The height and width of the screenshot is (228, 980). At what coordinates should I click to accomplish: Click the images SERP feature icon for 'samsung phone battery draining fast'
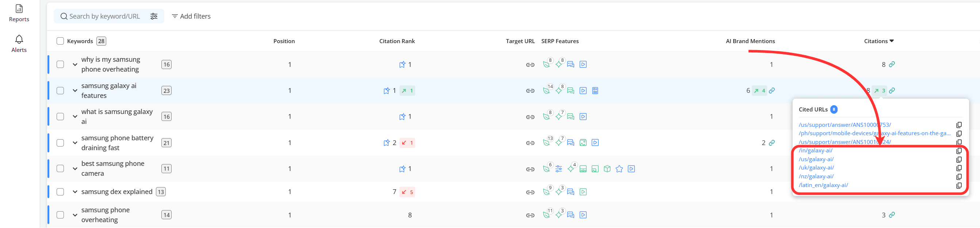[x=583, y=143]
